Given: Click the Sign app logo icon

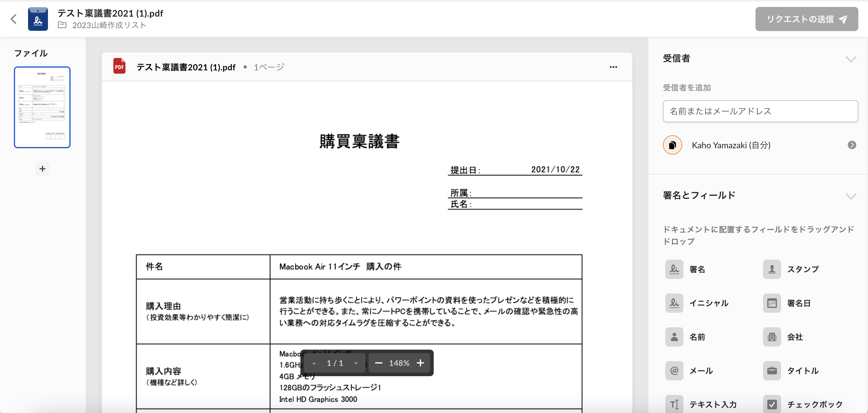Looking at the screenshot, I should [38, 19].
